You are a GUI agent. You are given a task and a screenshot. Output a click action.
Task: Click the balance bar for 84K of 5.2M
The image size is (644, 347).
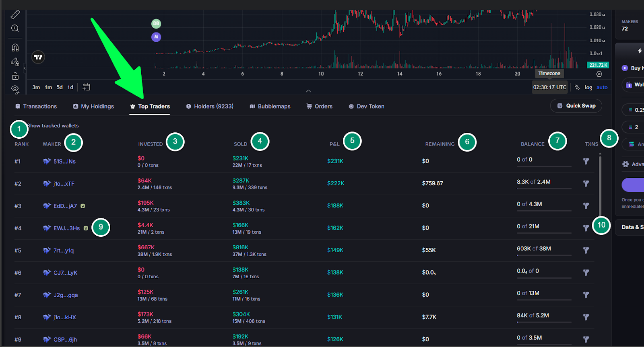[544, 322]
